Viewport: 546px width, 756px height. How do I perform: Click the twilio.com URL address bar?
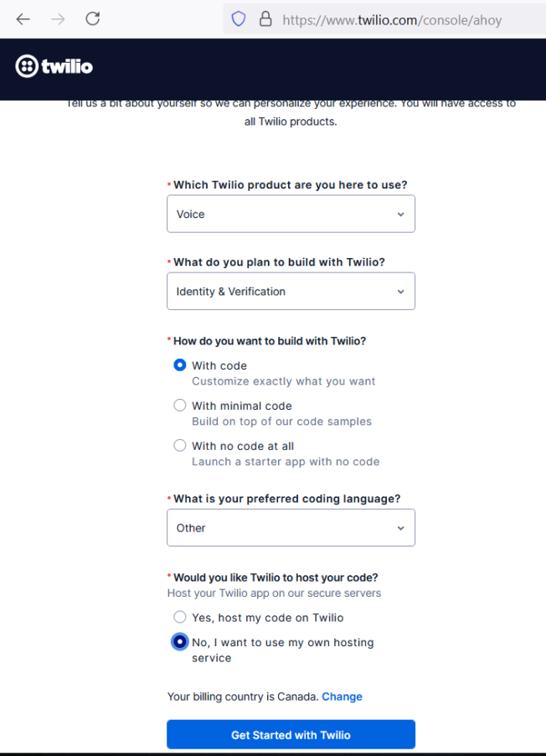click(x=392, y=19)
